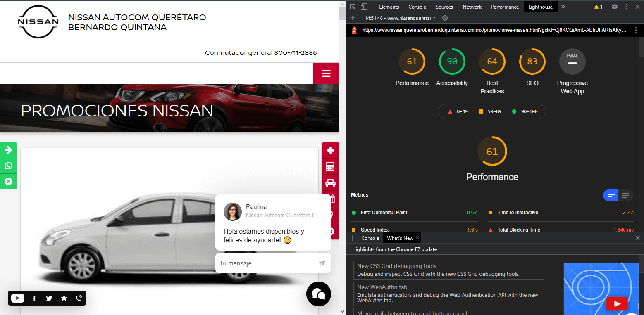Open DevTools settings gear
Screen dimensions: 644x315
(x=615, y=7)
